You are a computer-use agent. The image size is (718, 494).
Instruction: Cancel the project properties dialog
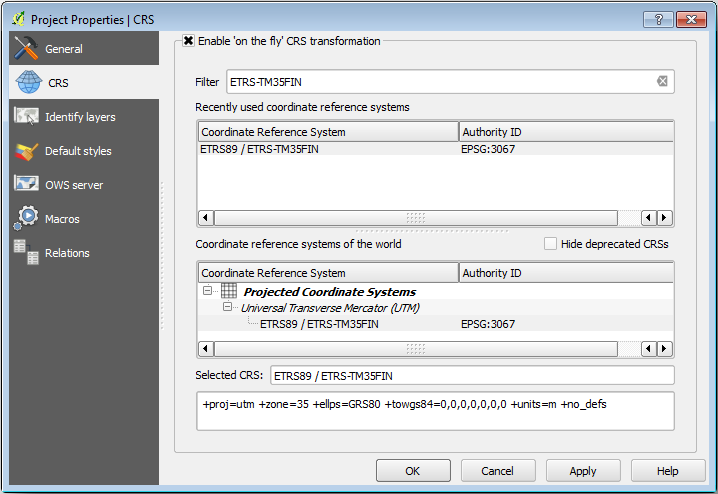(x=497, y=471)
